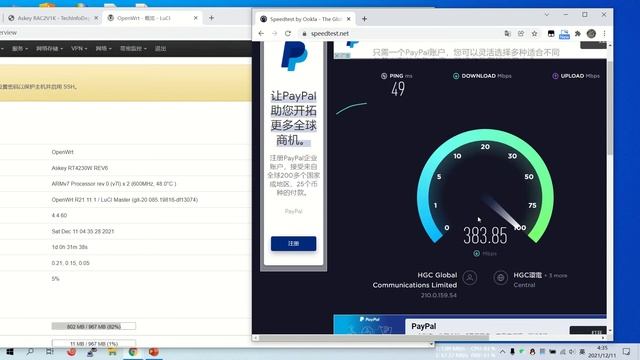
Task: Open the notification center icon
Action: pyautogui.click(x=626, y=351)
